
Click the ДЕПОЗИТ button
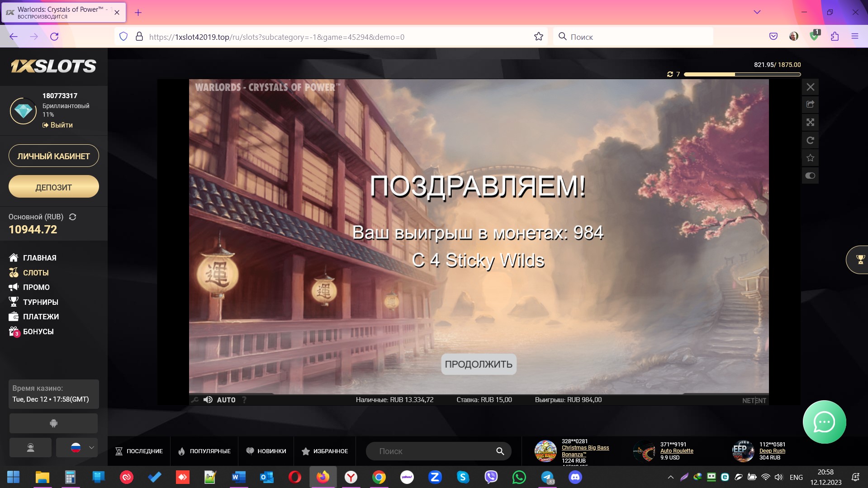coord(54,187)
